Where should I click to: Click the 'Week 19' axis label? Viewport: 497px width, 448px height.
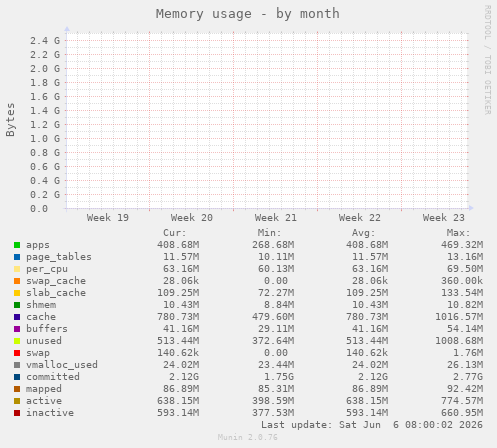point(108,218)
